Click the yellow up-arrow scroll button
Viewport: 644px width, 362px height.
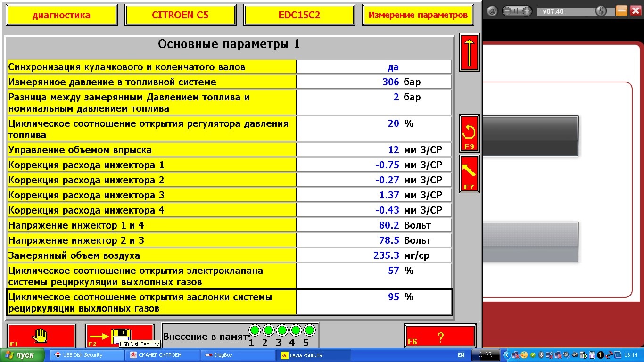click(469, 52)
